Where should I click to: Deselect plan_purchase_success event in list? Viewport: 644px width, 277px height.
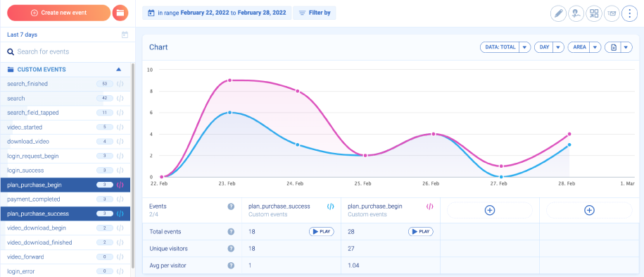65,214
